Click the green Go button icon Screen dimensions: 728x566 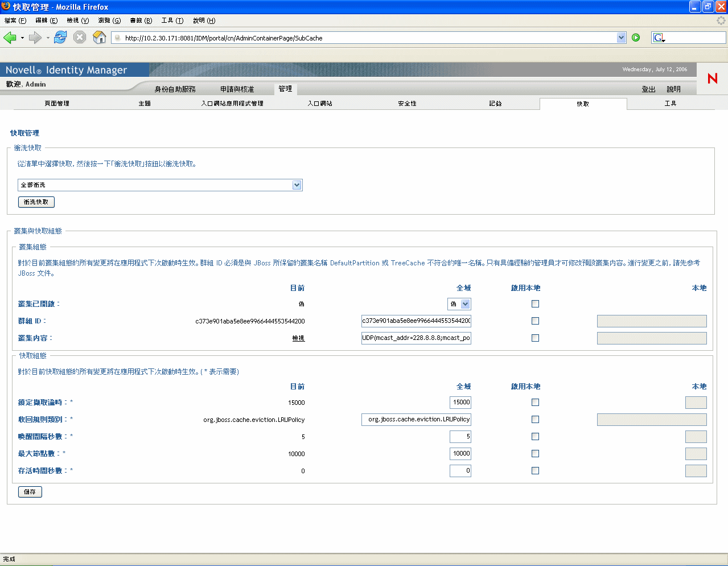636,38
